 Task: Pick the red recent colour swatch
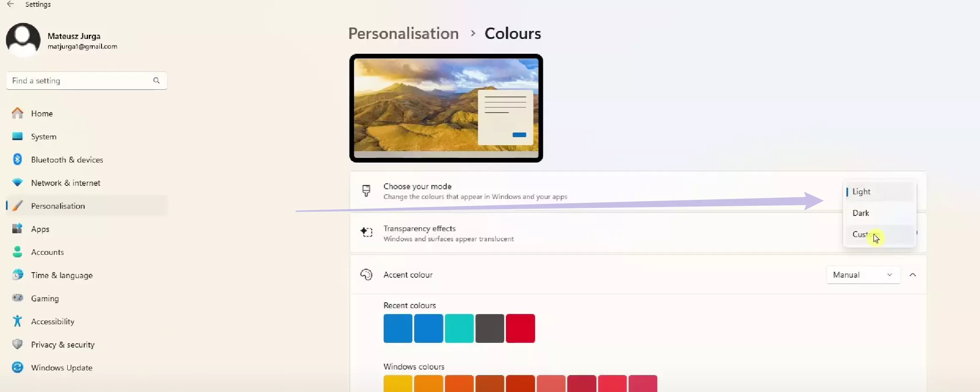tap(520, 328)
